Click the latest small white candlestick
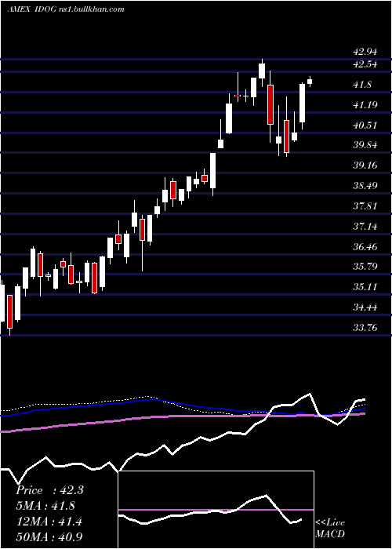This screenshot has width=392, height=549. (x=310, y=82)
